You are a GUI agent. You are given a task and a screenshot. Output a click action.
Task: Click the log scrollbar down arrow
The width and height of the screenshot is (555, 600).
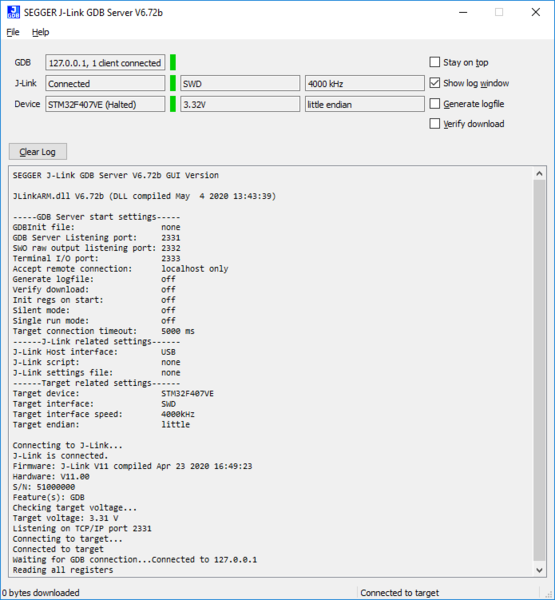tap(539, 570)
